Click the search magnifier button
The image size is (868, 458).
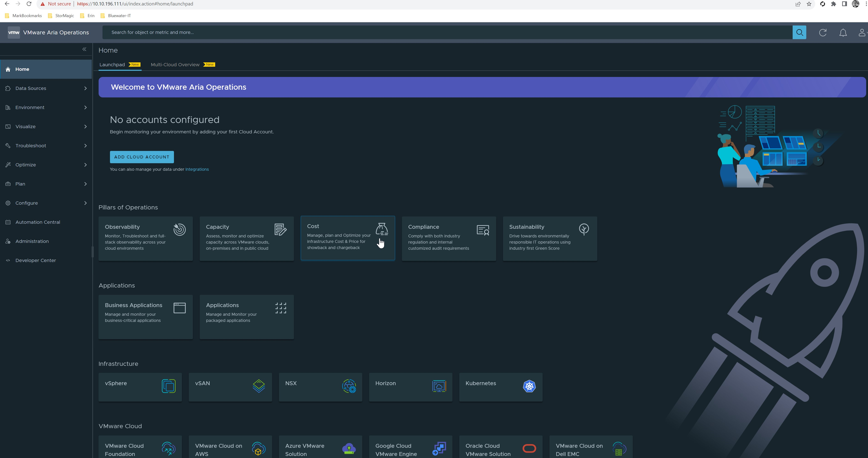[x=799, y=32]
